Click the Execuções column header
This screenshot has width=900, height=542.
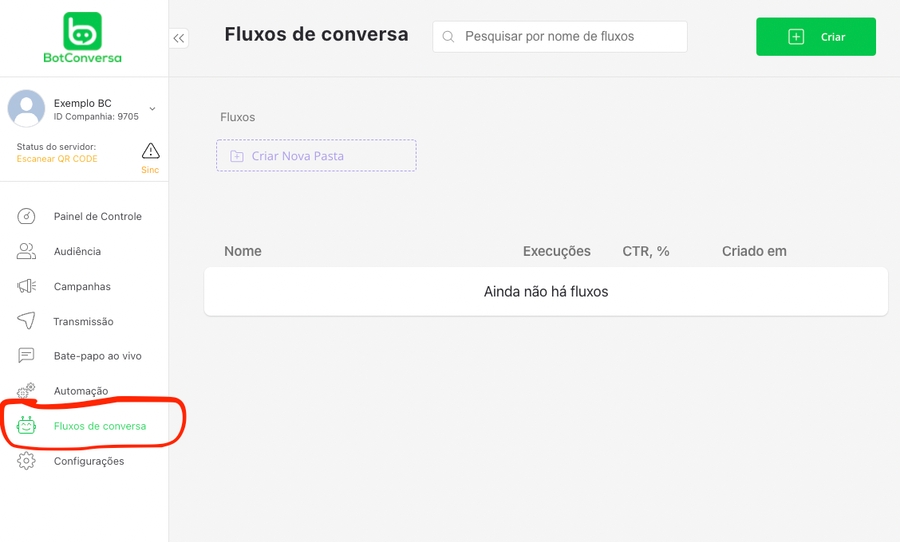557,251
